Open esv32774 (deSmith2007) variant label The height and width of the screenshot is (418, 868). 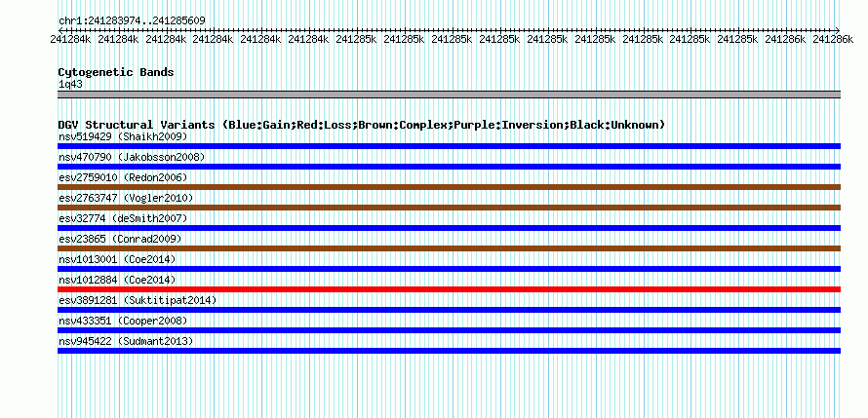tap(123, 218)
